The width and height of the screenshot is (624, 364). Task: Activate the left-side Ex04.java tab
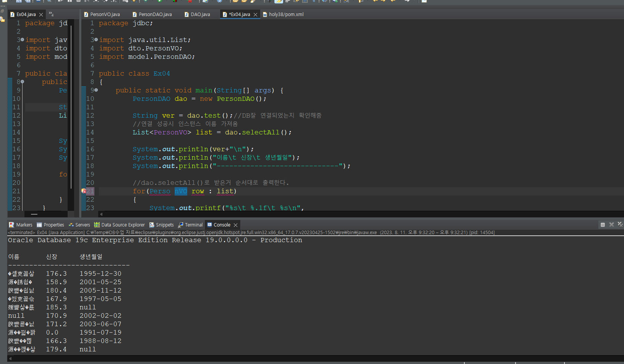(23, 15)
